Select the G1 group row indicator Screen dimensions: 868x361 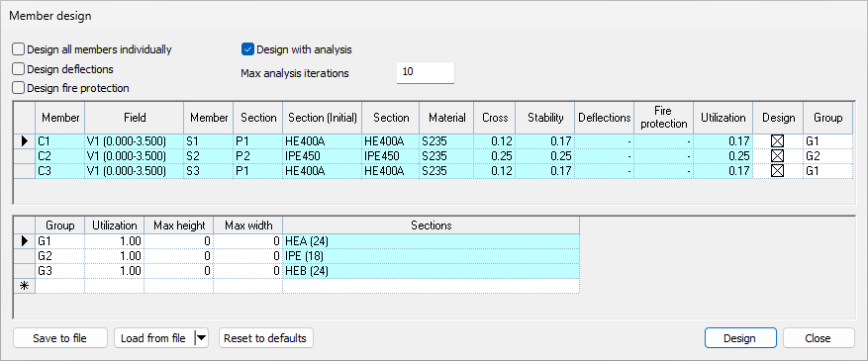(25, 241)
